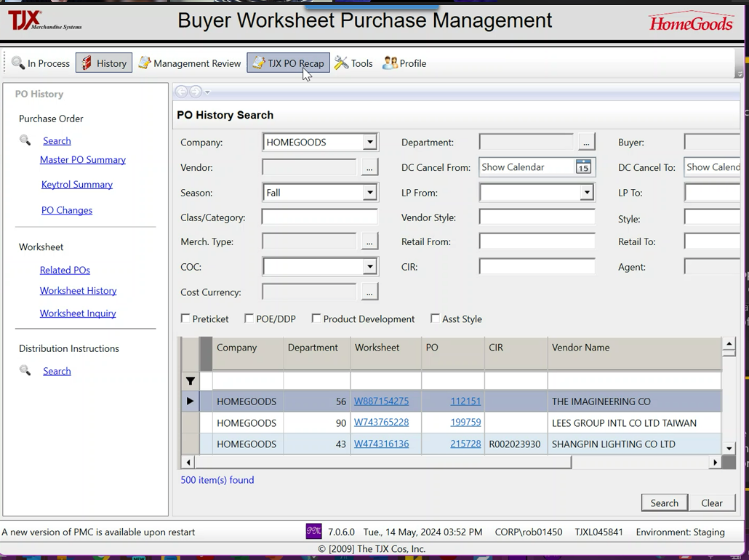Select the SHANGPIN LIGHTING CO LTD cell
The width and height of the screenshot is (749, 560).
point(634,444)
